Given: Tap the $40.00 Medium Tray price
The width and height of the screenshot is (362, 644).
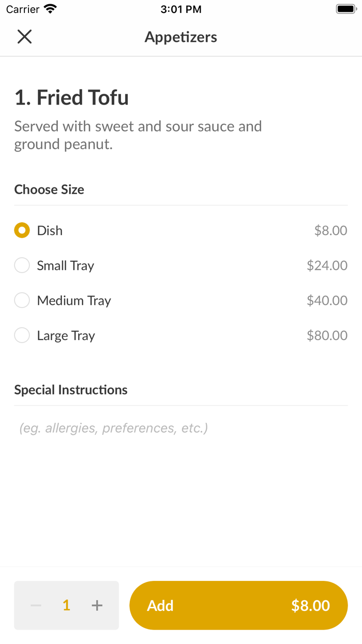Looking at the screenshot, I should click(x=327, y=300).
